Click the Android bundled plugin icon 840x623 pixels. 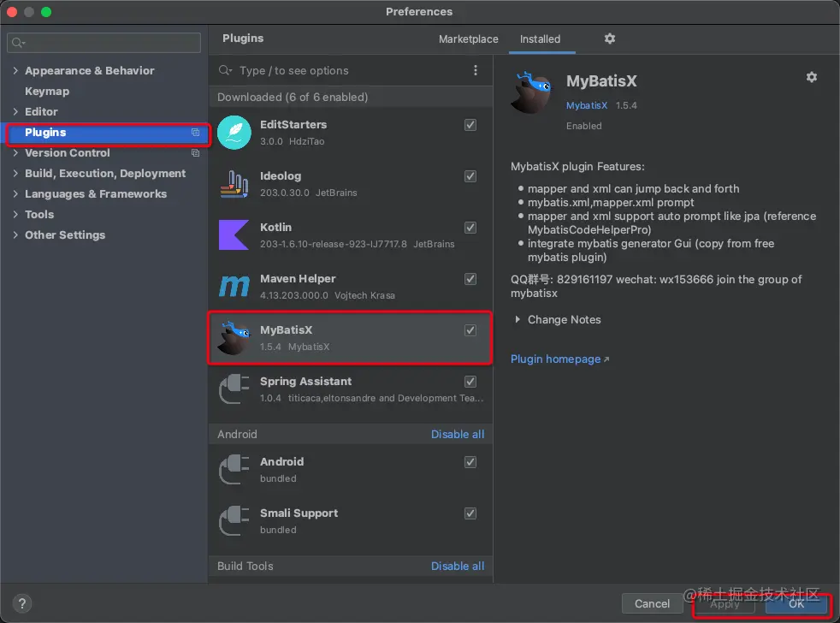tap(234, 470)
